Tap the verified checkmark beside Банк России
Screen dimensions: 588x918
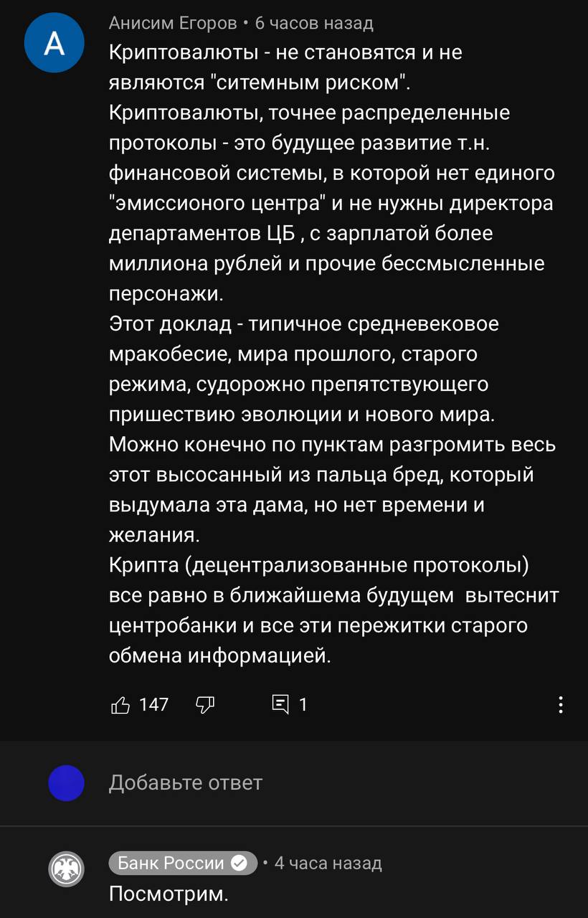tap(241, 863)
